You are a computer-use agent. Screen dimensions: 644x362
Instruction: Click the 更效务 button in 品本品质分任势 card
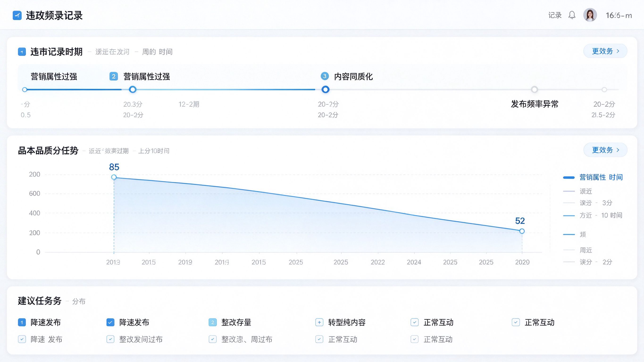605,150
